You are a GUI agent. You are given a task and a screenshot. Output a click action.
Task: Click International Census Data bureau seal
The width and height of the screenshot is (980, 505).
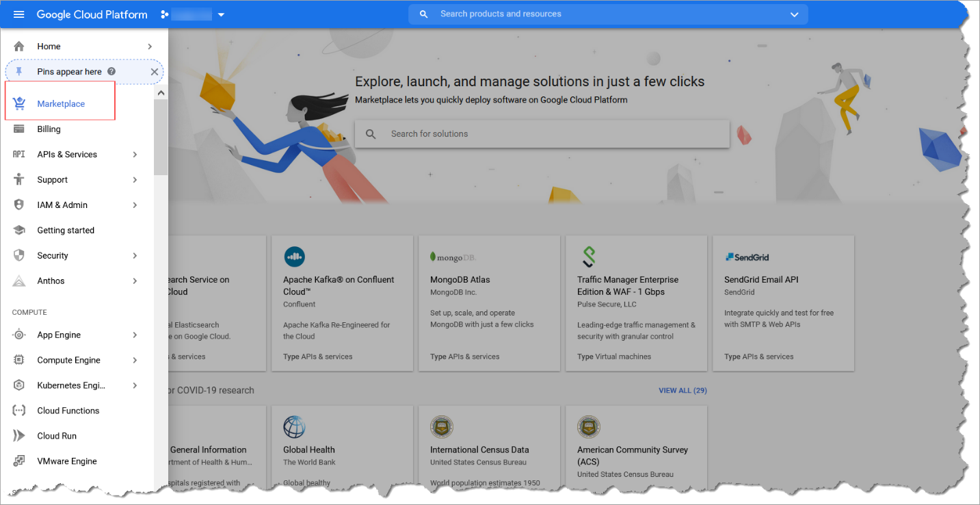coord(441,428)
